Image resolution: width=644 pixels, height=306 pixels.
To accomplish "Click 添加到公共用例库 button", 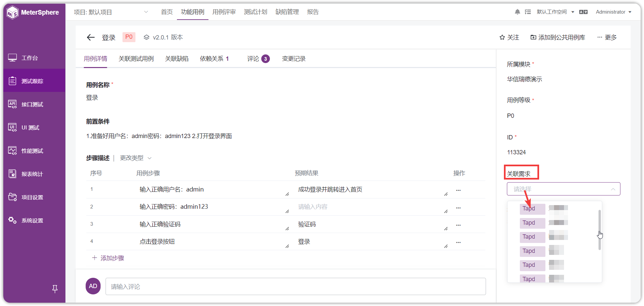I will [558, 38].
